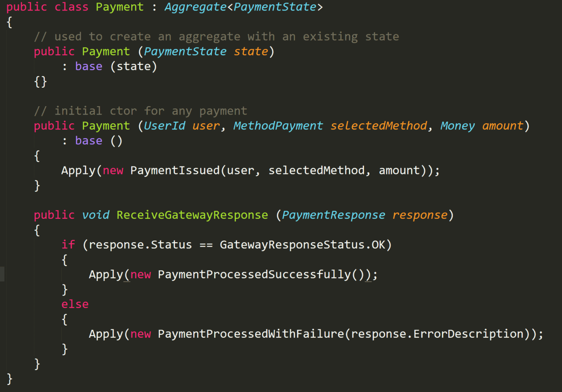Select the Aggregate base type reference

coord(195,7)
